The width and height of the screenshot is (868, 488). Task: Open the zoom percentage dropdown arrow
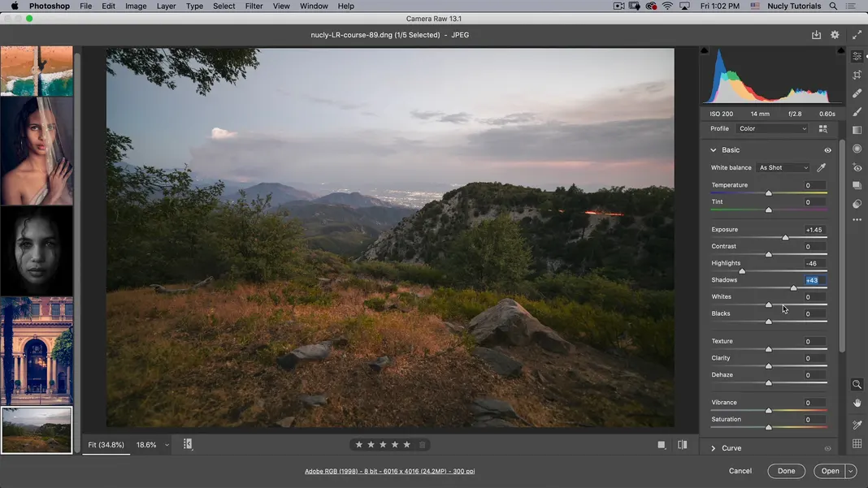pyautogui.click(x=167, y=445)
